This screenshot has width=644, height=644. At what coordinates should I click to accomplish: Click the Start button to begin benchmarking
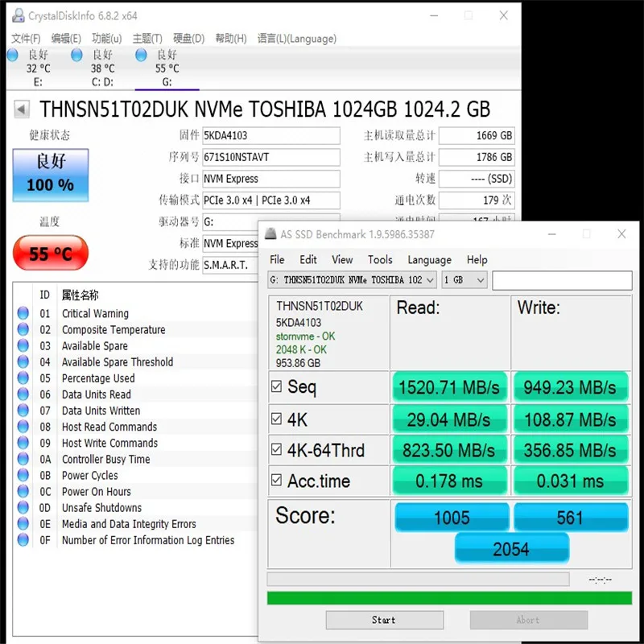384,620
